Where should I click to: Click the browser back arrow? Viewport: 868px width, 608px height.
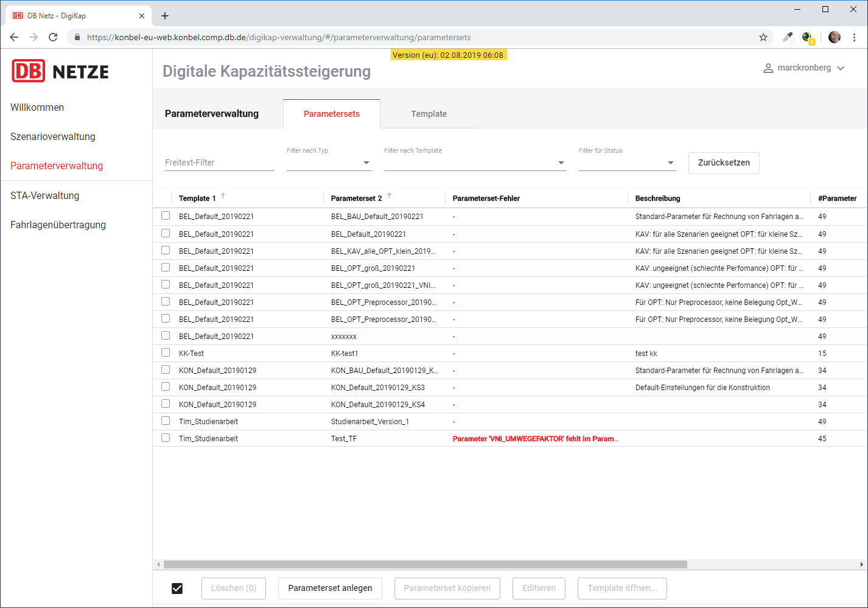point(14,37)
